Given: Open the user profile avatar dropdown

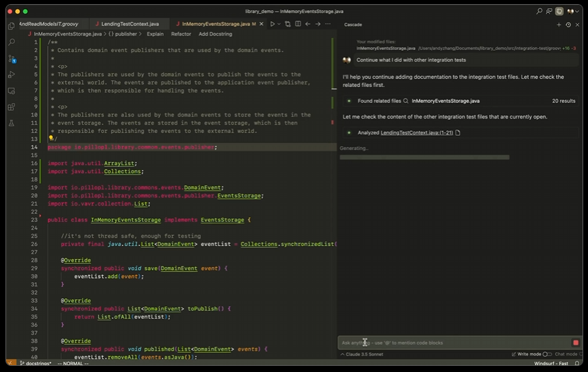Looking at the screenshot, I should (x=573, y=11).
